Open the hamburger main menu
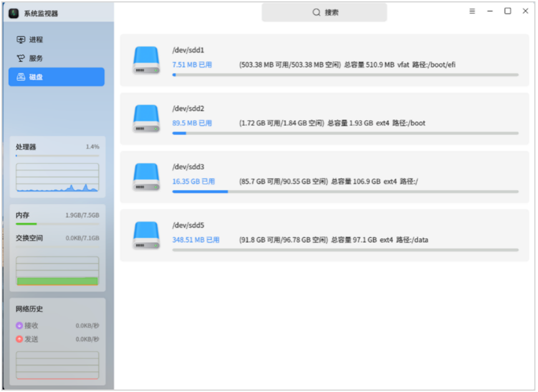The height and width of the screenshot is (392, 538). (472, 11)
